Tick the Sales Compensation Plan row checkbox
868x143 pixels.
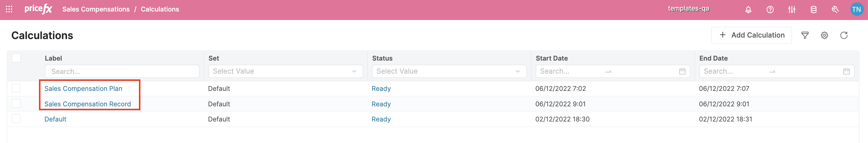(16, 88)
